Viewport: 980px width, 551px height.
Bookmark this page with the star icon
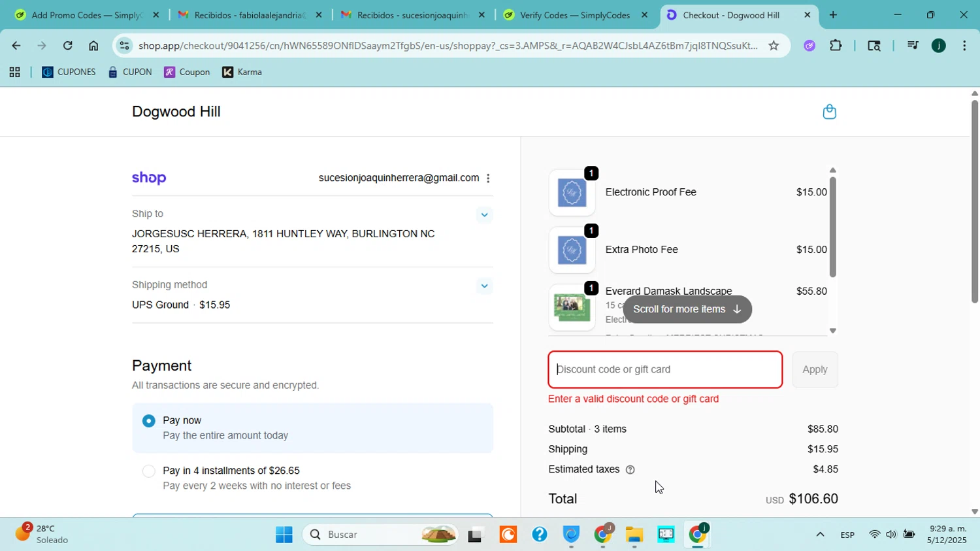click(x=774, y=46)
